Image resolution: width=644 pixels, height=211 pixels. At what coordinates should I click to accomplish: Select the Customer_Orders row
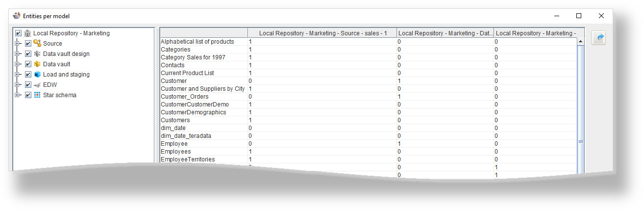point(369,97)
